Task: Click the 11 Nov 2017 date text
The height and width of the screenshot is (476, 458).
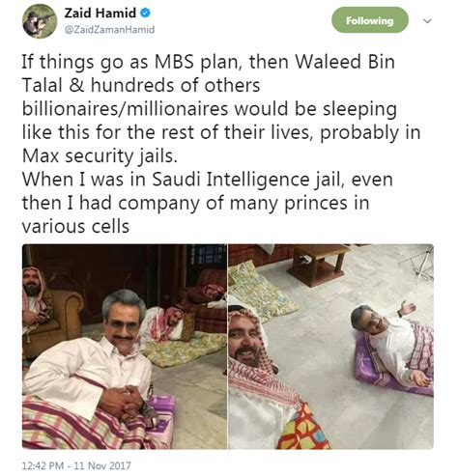Action: pyautogui.click(x=102, y=465)
